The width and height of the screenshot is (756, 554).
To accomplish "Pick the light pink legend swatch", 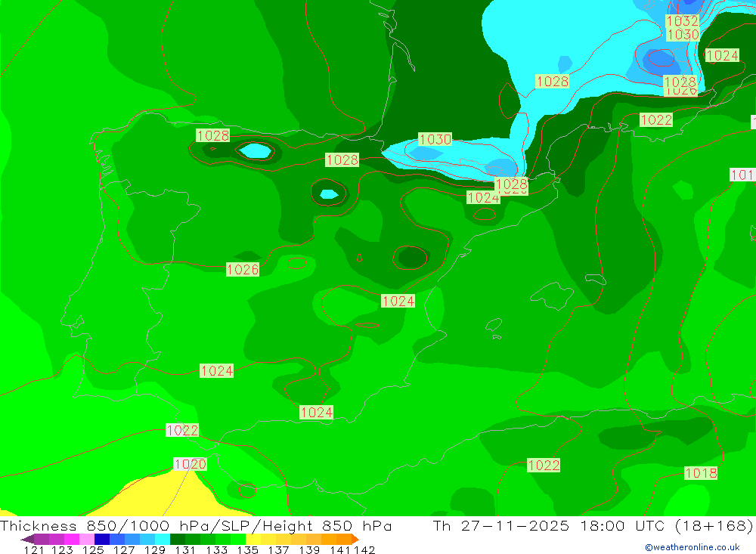I will (87, 539).
